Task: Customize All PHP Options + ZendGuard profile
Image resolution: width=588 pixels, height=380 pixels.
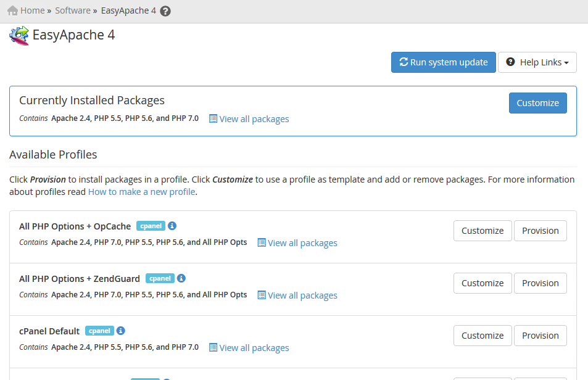Action: (x=482, y=283)
